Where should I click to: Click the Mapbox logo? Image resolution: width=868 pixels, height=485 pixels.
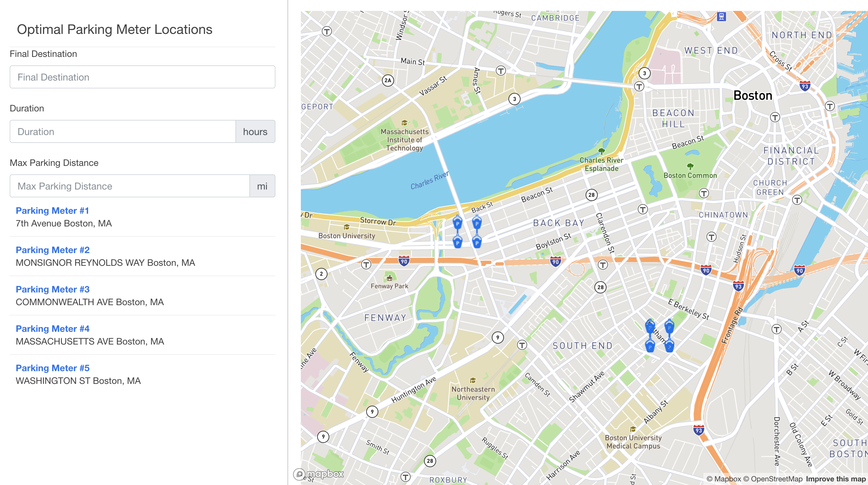tap(319, 474)
